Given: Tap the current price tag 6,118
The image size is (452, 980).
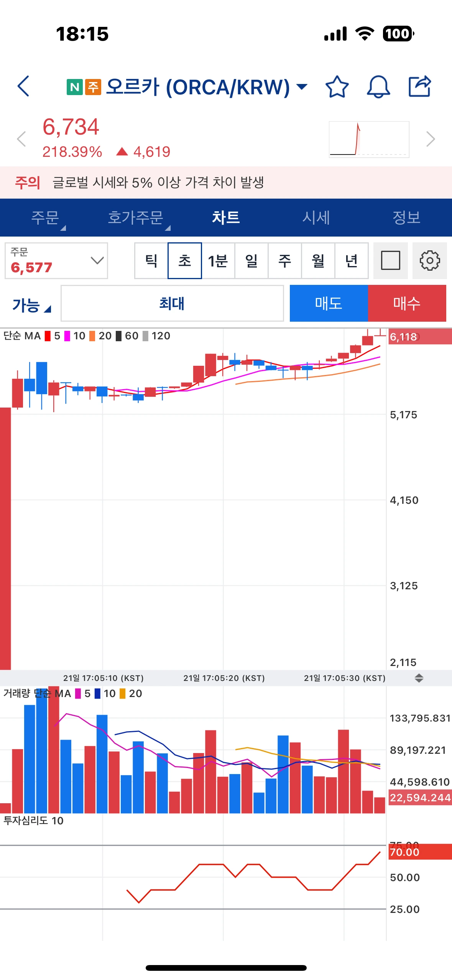Looking at the screenshot, I should [420, 337].
